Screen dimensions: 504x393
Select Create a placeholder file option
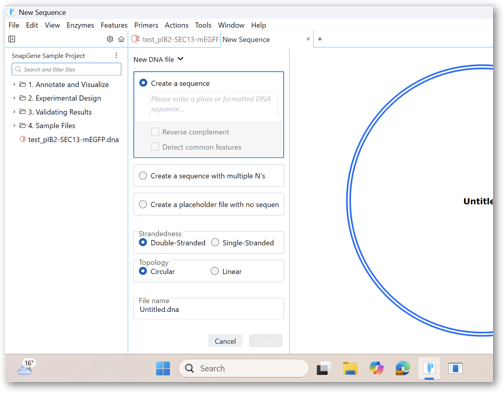143,204
